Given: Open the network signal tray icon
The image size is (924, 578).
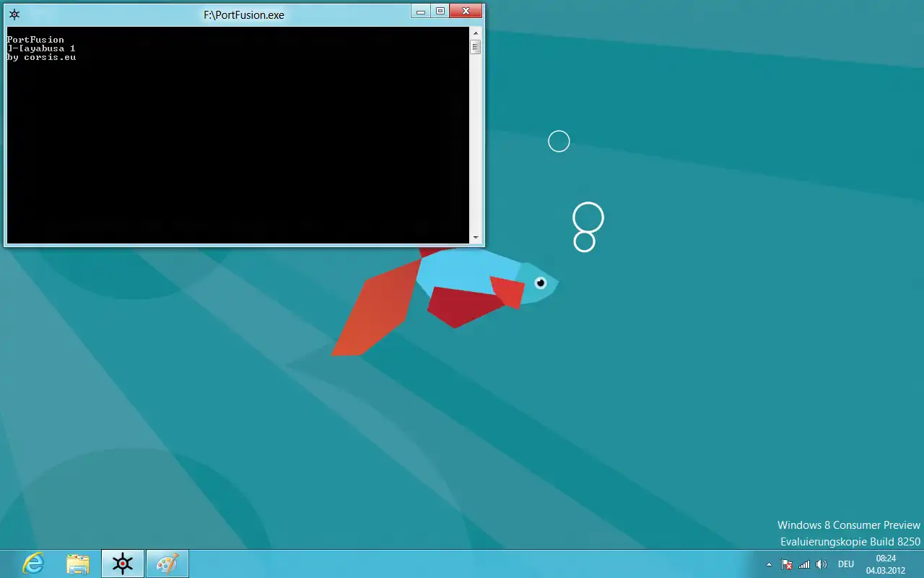Looking at the screenshot, I should coord(804,564).
